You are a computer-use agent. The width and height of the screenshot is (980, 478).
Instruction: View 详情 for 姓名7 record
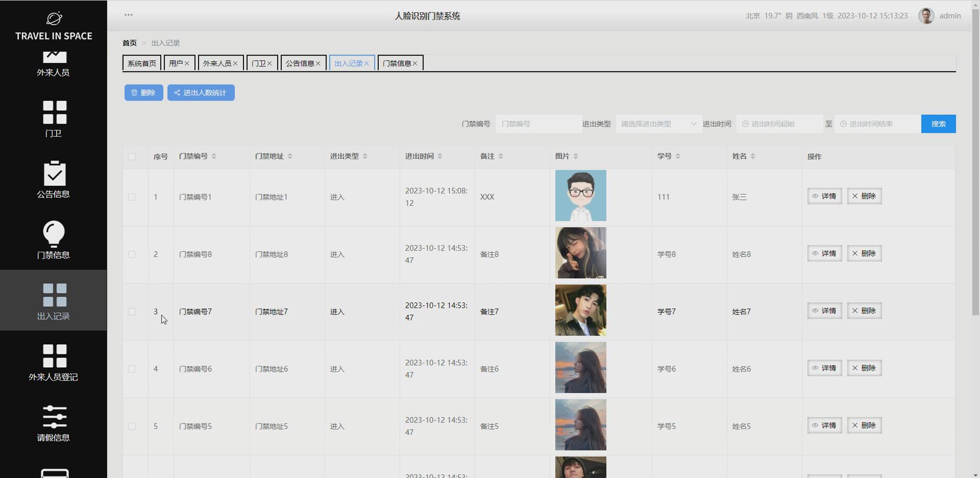click(x=824, y=310)
